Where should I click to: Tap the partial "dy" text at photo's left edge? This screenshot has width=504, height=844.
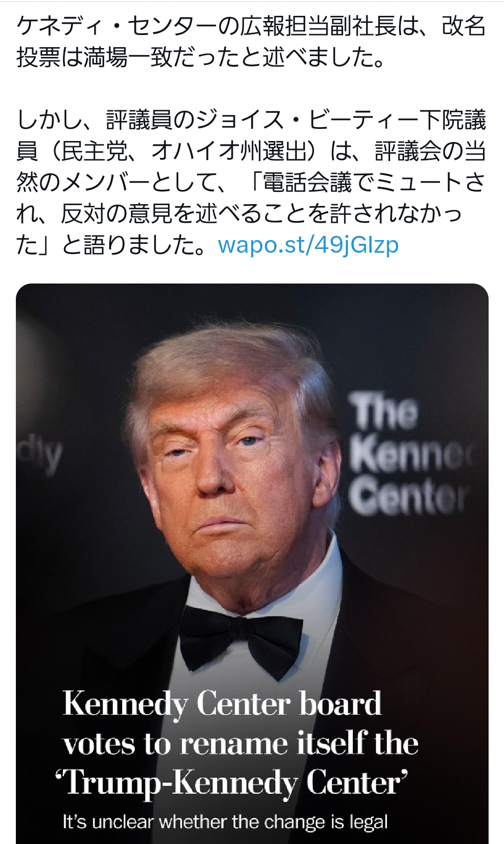coord(39,455)
